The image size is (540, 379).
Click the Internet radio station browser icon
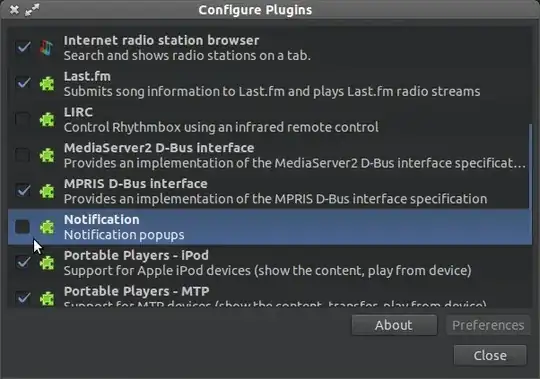[x=46, y=48]
